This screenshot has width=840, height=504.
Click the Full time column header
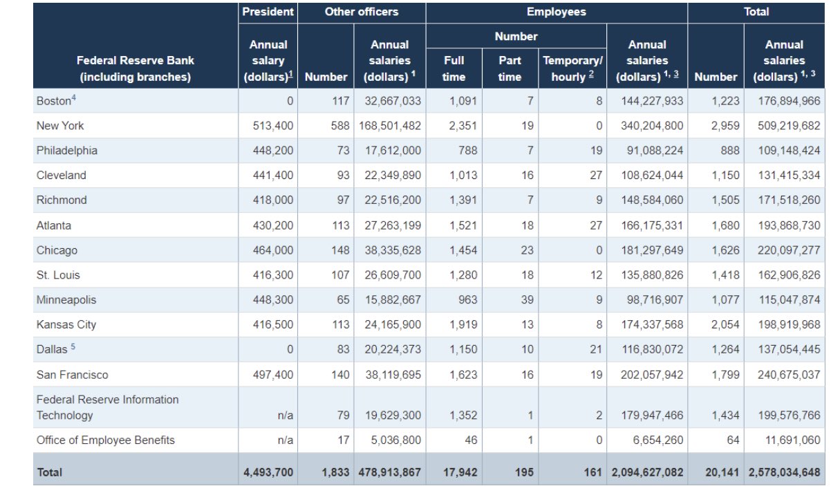454,68
